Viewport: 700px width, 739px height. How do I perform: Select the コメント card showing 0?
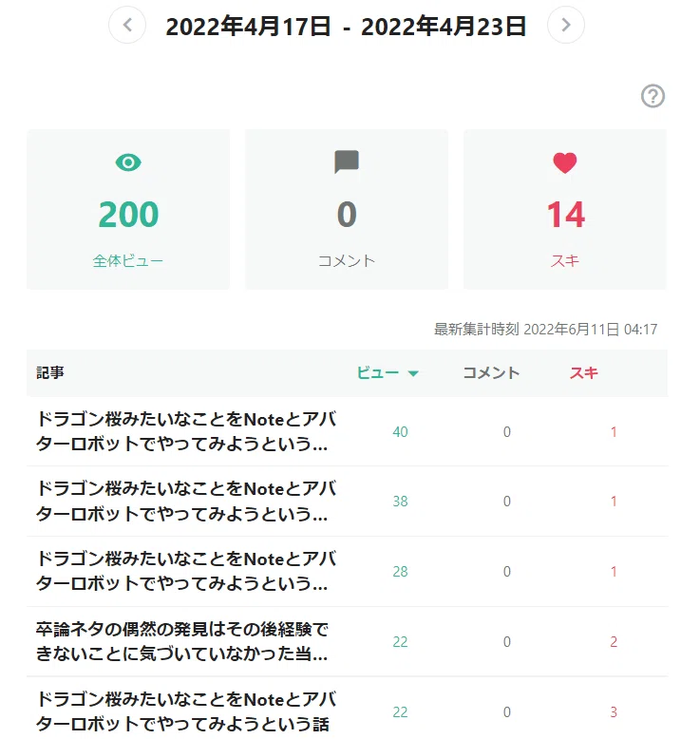347,209
